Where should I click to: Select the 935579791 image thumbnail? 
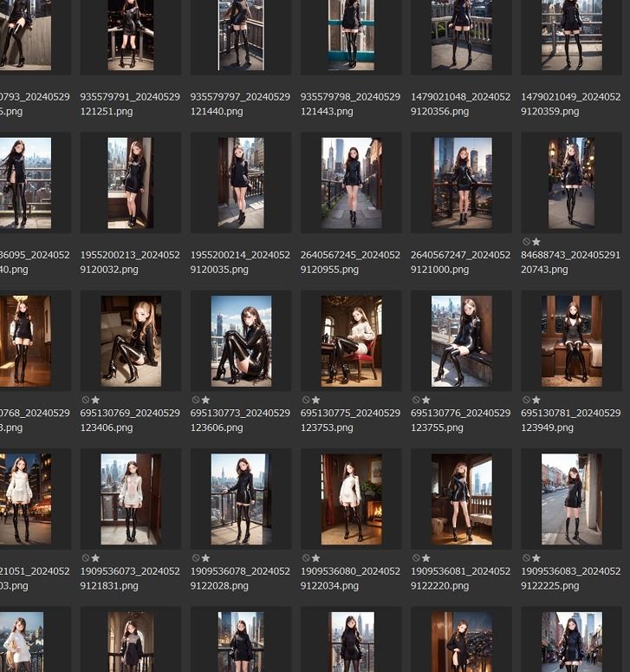(131, 35)
